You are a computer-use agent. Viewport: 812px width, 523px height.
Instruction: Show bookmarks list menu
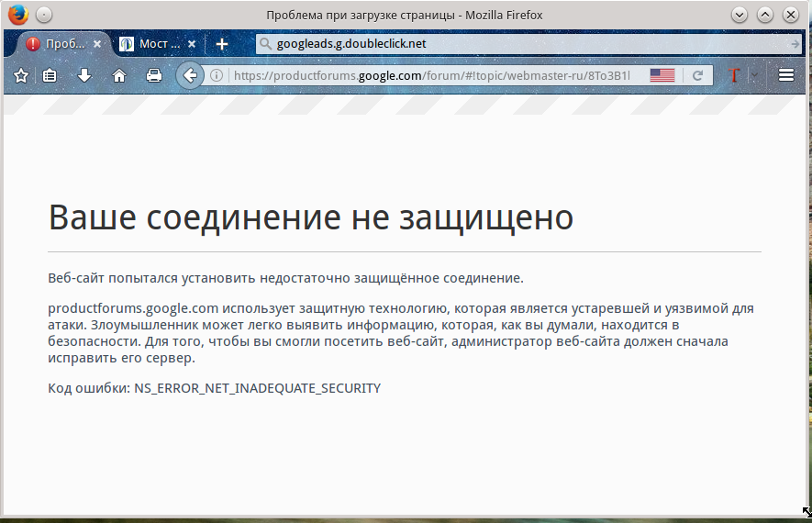click(50, 75)
